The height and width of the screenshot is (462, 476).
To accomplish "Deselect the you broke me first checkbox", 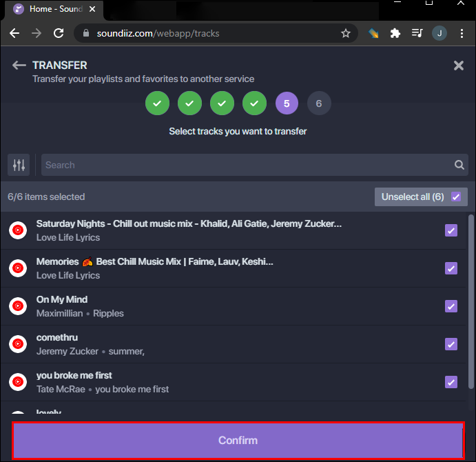I will pos(451,382).
